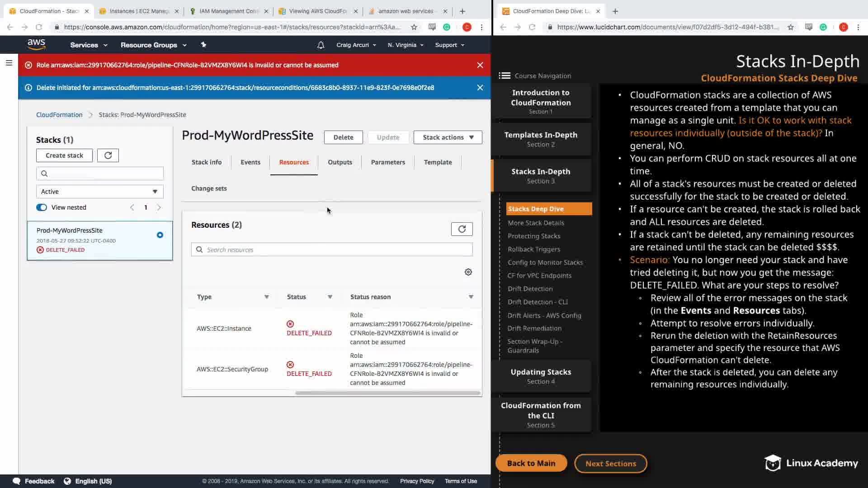Switch to the Events tab
The image size is (868, 488).
coord(250,162)
